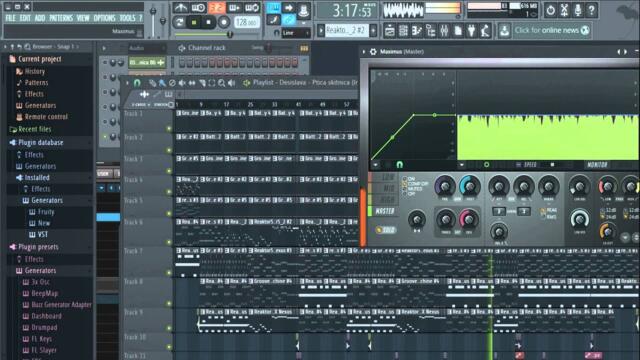Expand the Current project folder
640x360 pixels.
[40, 59]
